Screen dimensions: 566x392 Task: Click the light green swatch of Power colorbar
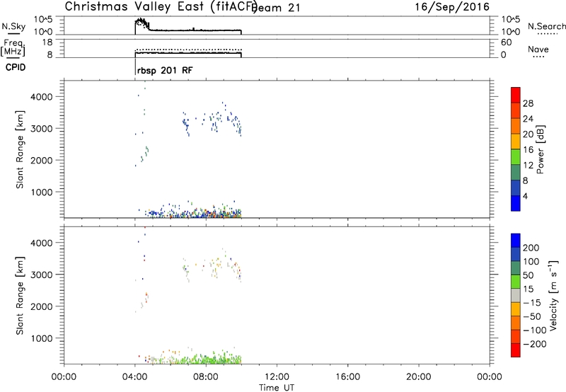pyautogui.click(x=516, y=156)
